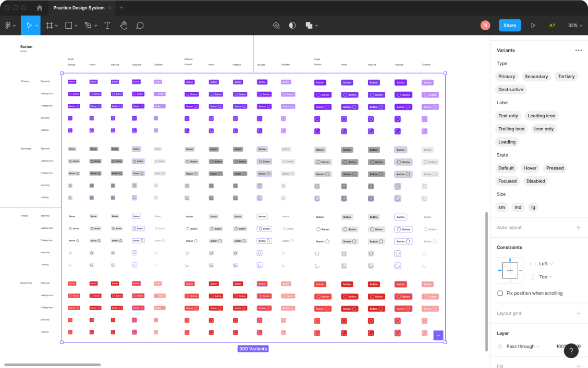The width and height of the screenshot is (588, 368).
Task: Select the Text tool
Action: click(x=107, y=25)
